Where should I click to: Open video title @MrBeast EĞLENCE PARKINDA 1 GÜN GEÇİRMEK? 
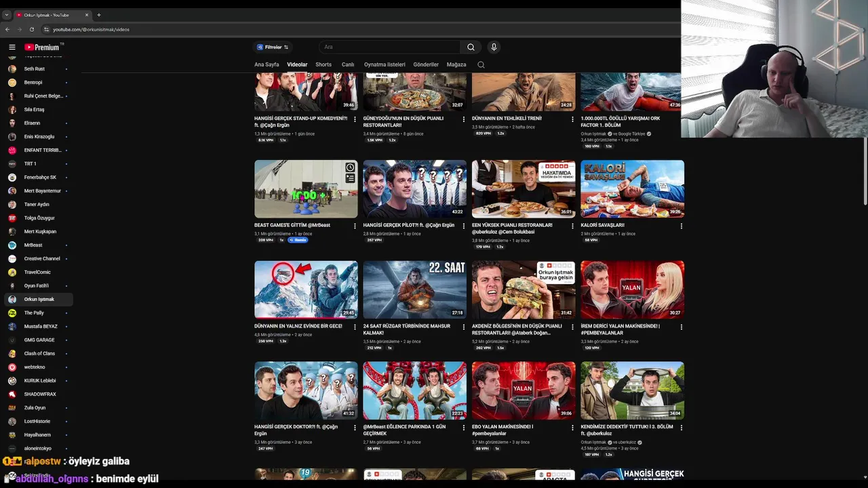(x=405, y=430)
